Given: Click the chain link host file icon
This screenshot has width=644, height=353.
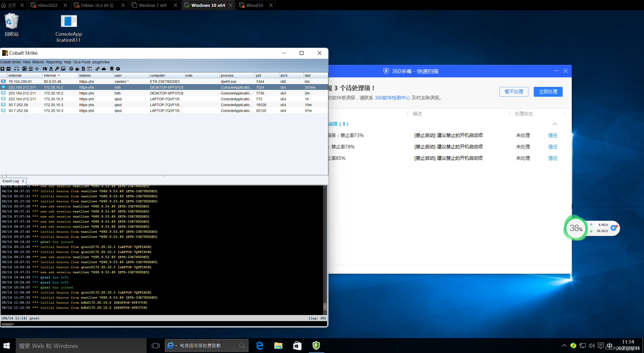Looking at the screenshot, I should tap(98, 69).
